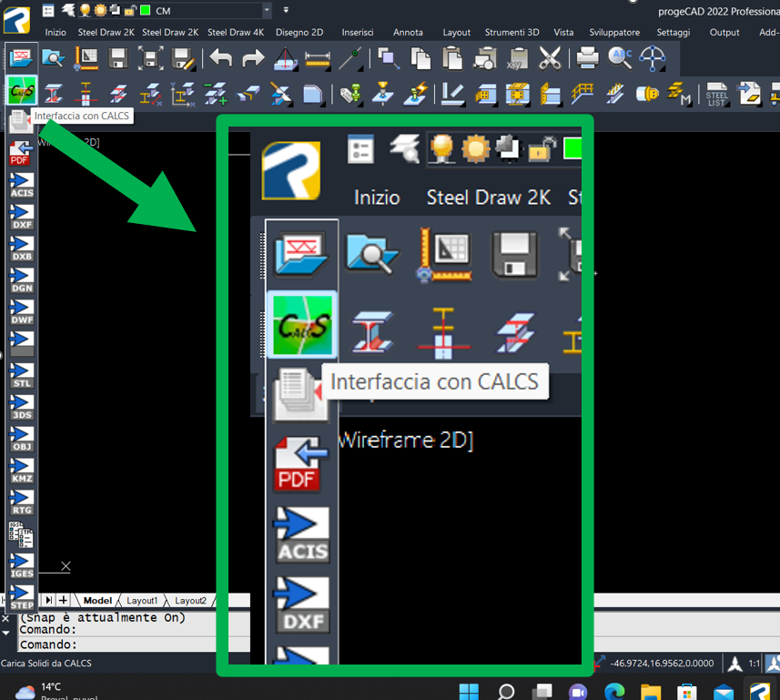Activate the 3D orbit tool
Viewport: 780px width, 700px height.
pyautogui.click(x=653, y=58)
